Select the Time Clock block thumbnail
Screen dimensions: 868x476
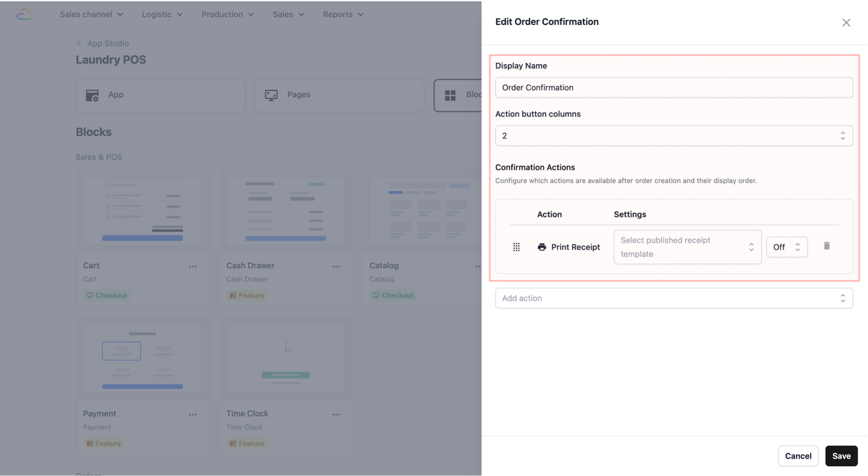coord(285,359)
